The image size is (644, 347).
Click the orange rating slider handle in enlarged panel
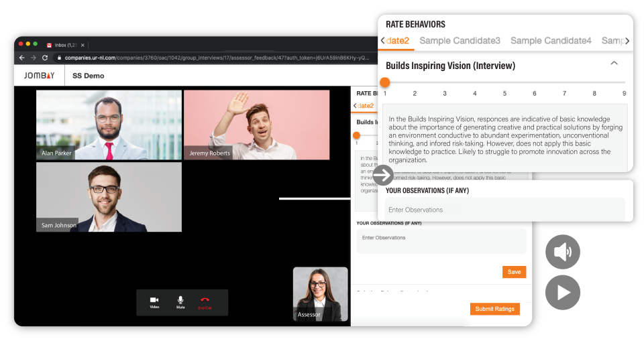pos(385,82)
